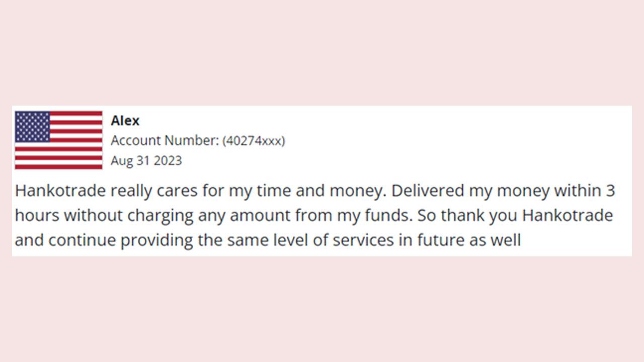Select the reviewer name Alex
The image size is (644, 362).
(125, 121)
